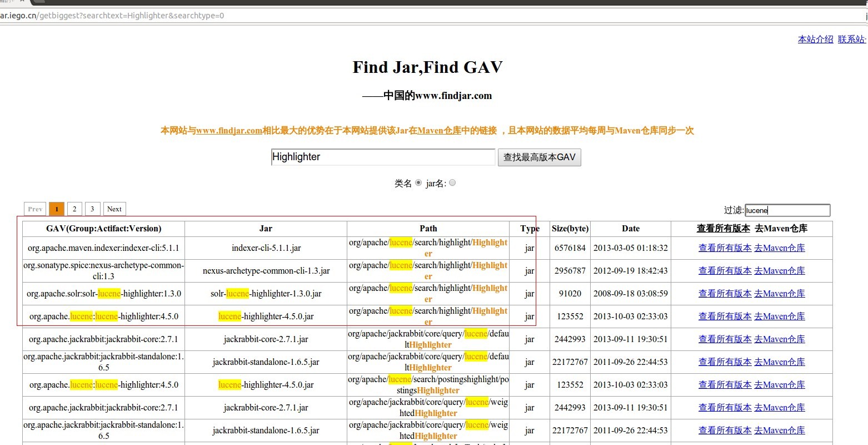Go to page 2 of results
868x445 pixels.
pyautogui.click(x=74, y=209)
